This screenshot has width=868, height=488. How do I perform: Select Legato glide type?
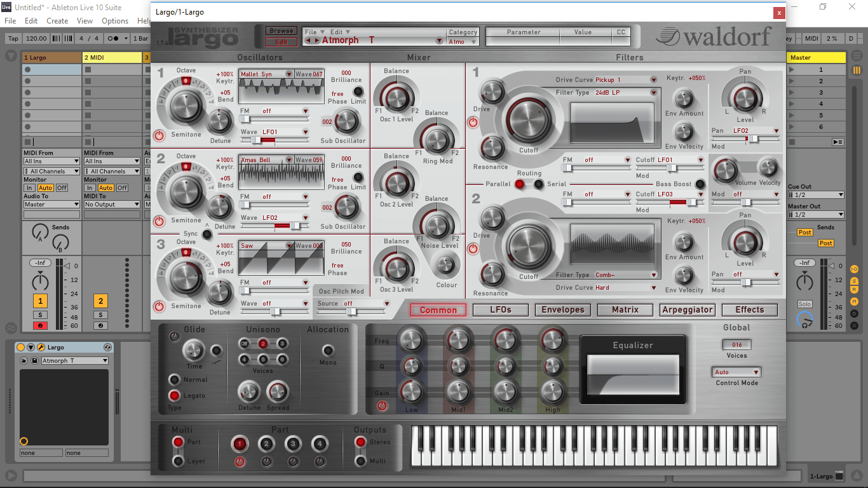(x=174, y=395)
